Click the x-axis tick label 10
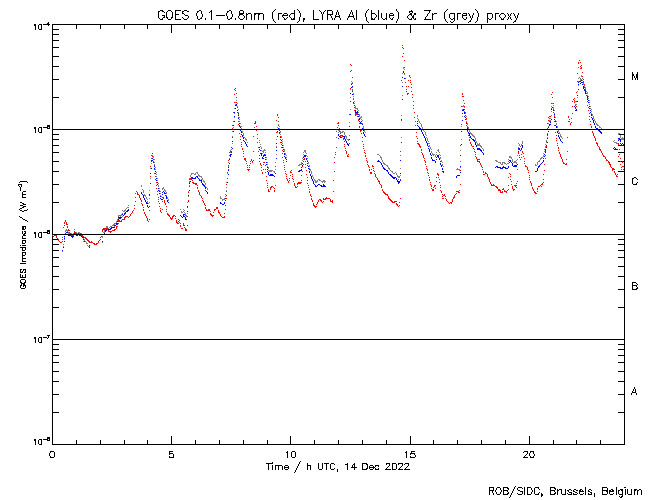Image resolution: width=650 pixels, height=500 pixels. pyautogui.click(x=290, y=453)
